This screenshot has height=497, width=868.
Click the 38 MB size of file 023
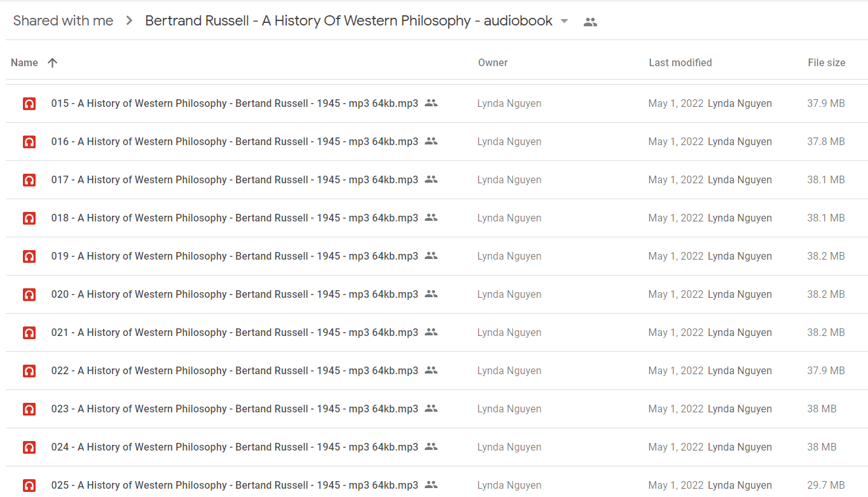pyautogui.click(x=822, y=409)
